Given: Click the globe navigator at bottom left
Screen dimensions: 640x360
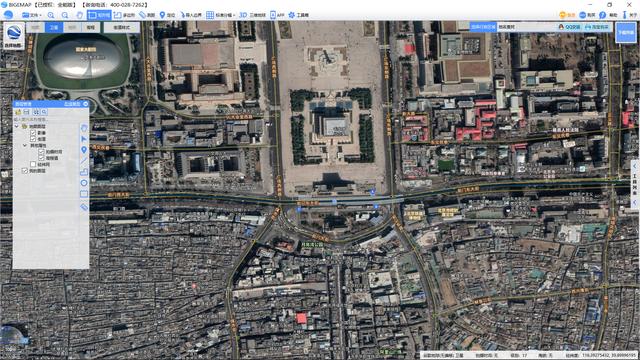Looking at the screenshot, I should 11,336.
